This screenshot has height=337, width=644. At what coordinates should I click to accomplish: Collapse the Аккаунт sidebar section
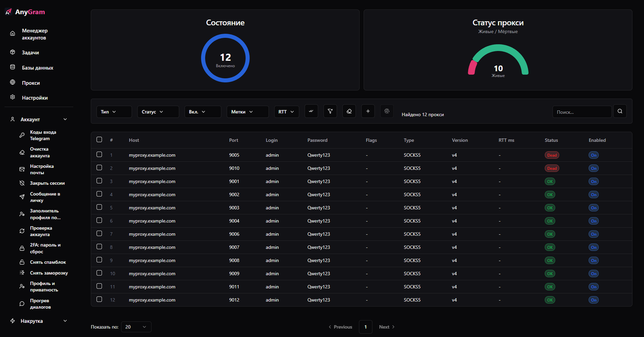coord(39,119)
